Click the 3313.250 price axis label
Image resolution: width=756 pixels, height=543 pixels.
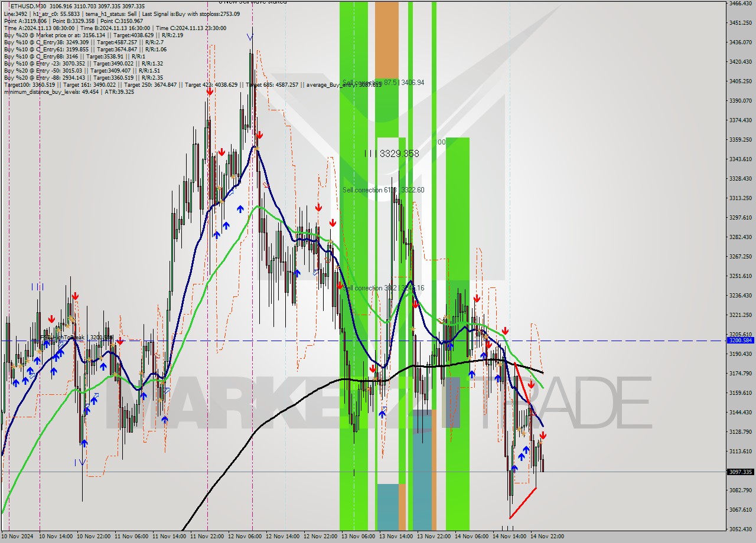741,198
